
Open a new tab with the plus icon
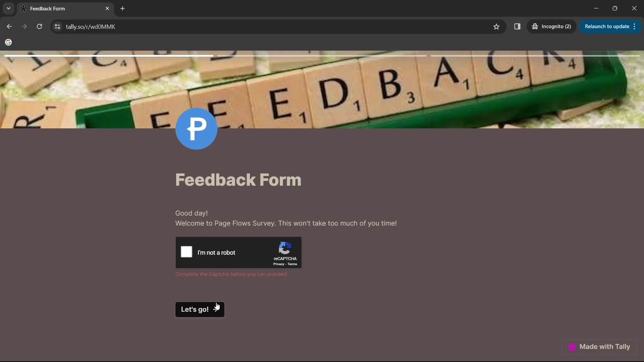pyautogui.click(x=123, y=8)
